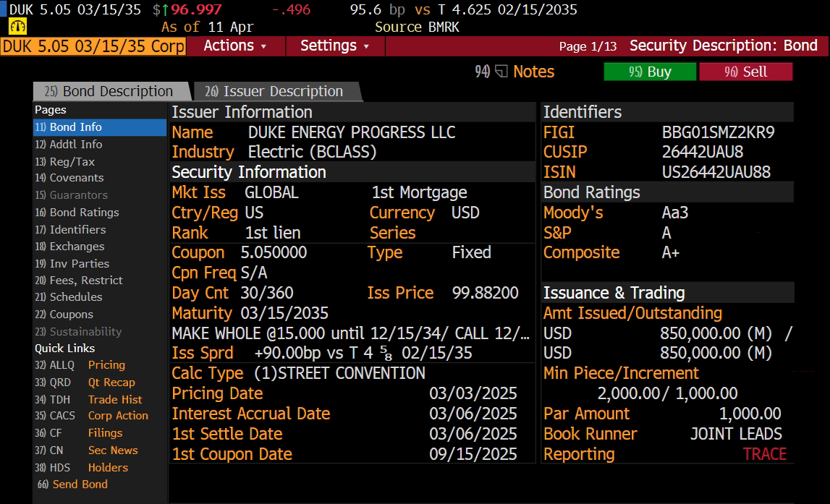Click the 1st Coupon Date 09/15/2025
Viewport: 830px width, 504px height.
pyautogui.click(x=473, y=454)
